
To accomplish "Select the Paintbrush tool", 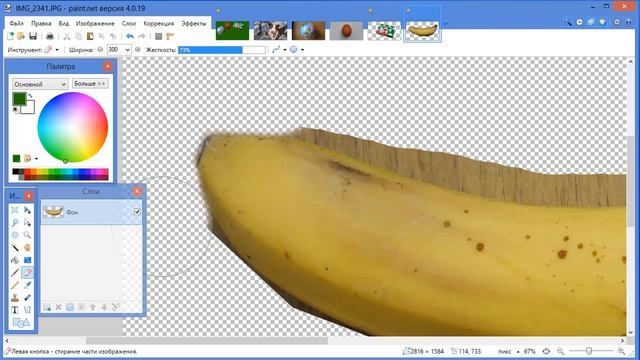I will (15, 273).
